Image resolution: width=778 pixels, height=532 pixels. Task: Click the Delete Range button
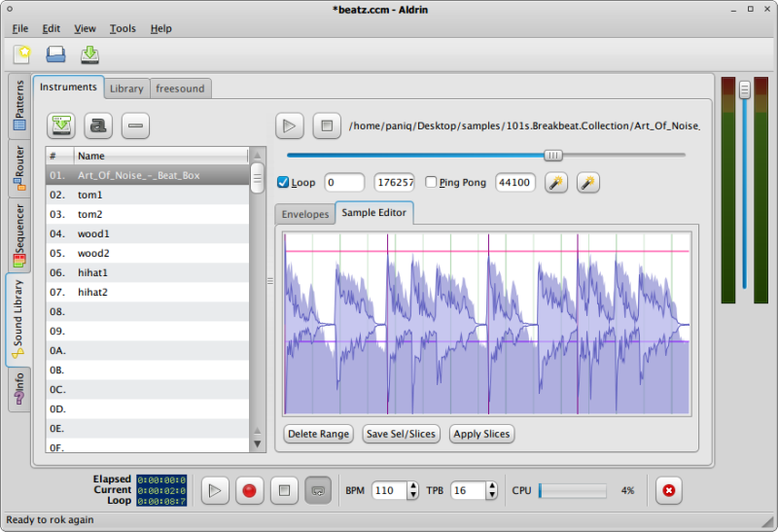pyautogui.click(x=319, y=434)
